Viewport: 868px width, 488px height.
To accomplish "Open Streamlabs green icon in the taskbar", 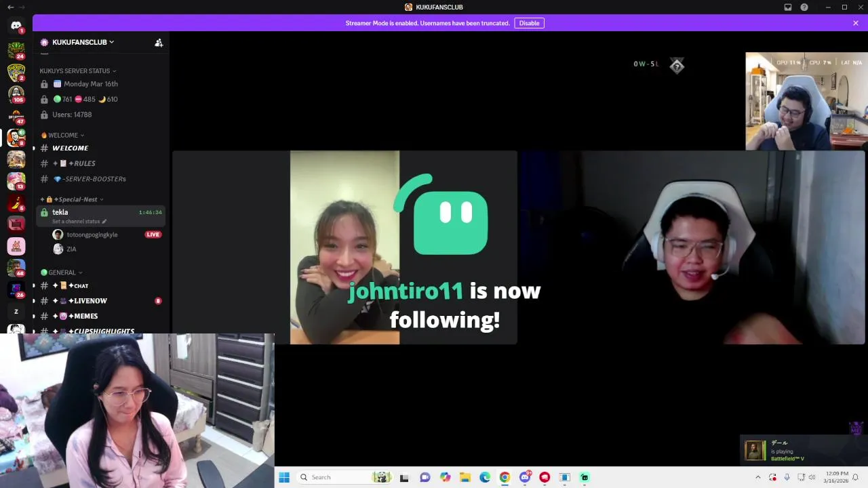I will coord(585,477).
